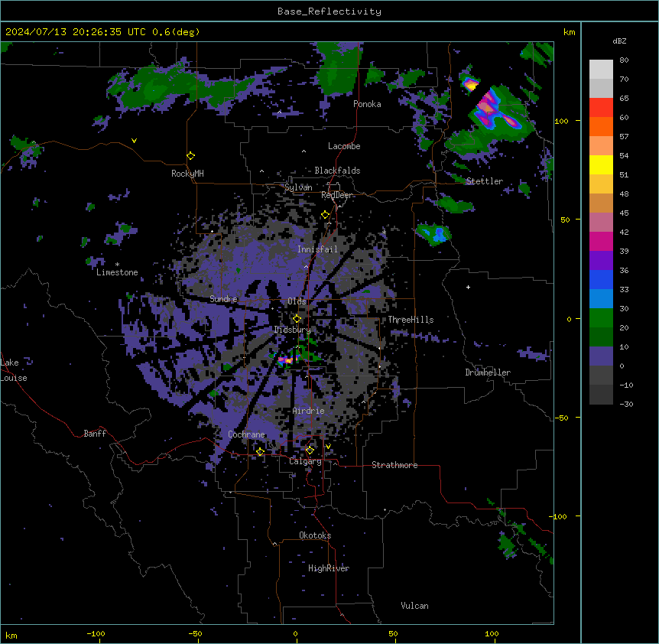This screenshot has width=659, height=644.
Task: Pick the yellow 51-54 dBZ legend band
Action: point(601,164)
